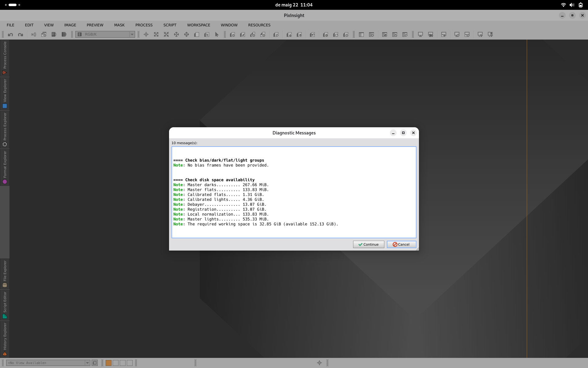Click the 24-bit screen lookup icon
588x368 pixels.
[x=431, y=35]
